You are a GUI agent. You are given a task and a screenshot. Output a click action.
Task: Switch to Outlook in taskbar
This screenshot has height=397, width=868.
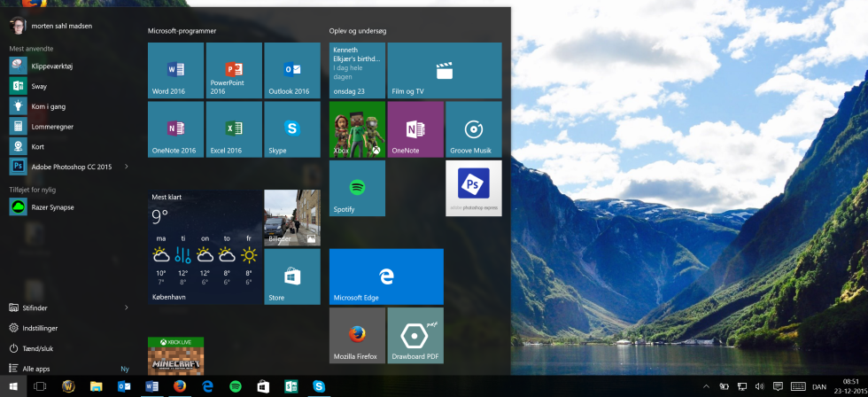tap(124, 386)
